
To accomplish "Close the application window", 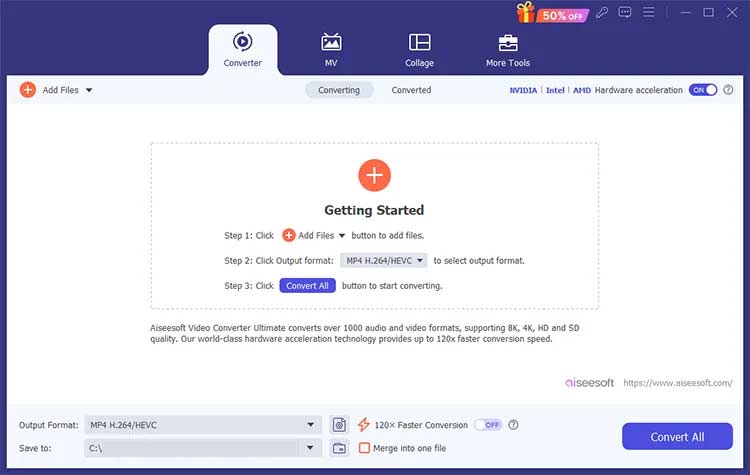I will point(732,12).
